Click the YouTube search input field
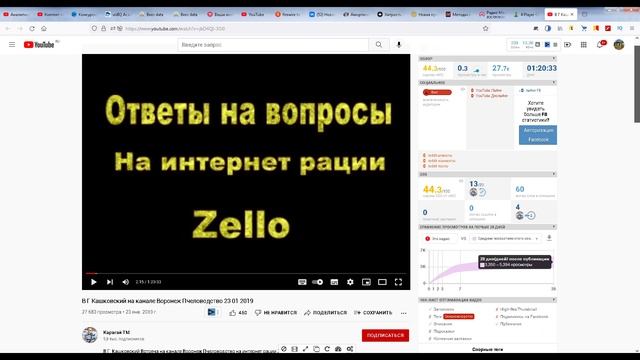 273,44
